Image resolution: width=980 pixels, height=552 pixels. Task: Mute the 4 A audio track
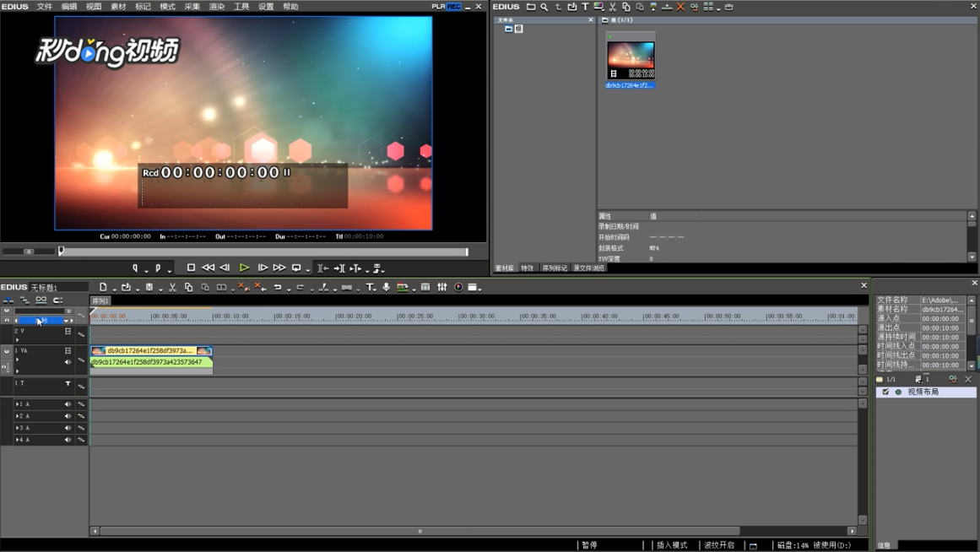tap(68, 440)
